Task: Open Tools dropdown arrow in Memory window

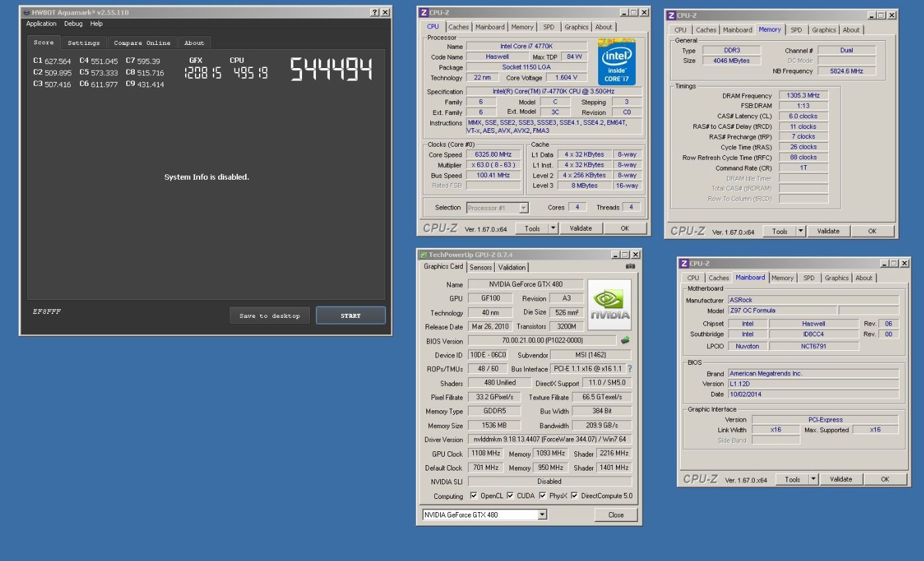Action: pyautogui.click(x=800, y=231)
